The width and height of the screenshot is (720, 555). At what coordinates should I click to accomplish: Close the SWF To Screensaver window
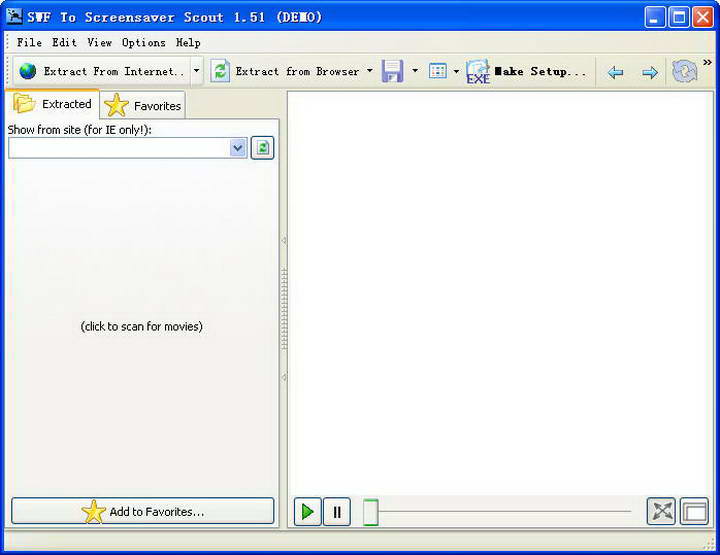pos(703,17)
